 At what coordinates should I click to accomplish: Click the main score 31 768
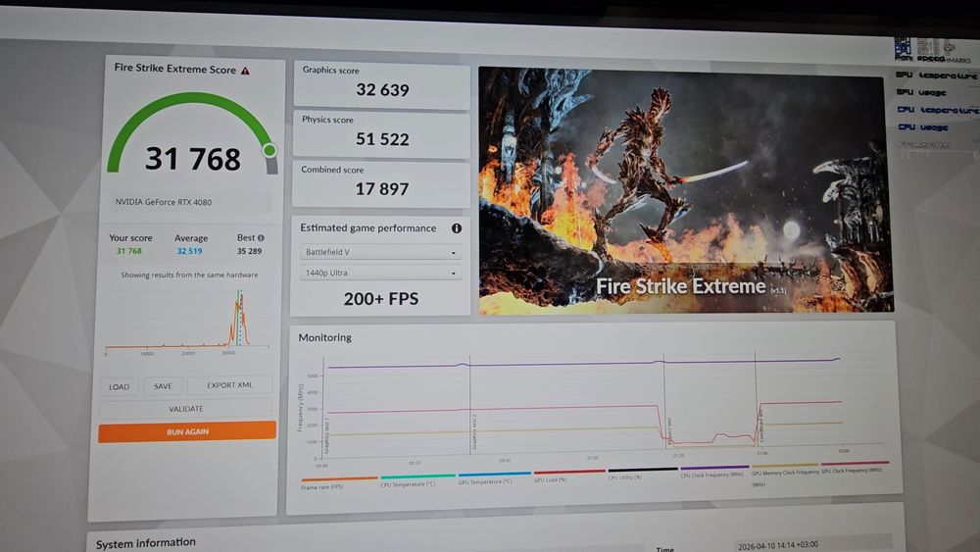pos(192,159)
